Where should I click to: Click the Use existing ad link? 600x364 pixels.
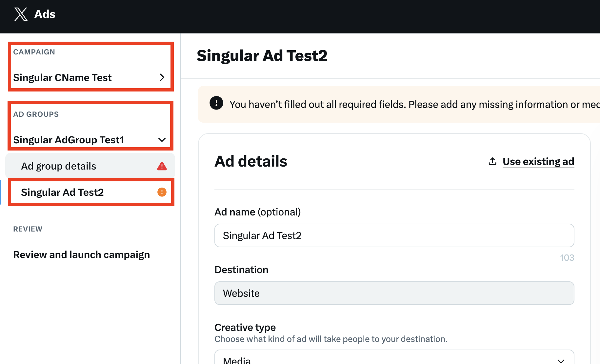[538, 161]
